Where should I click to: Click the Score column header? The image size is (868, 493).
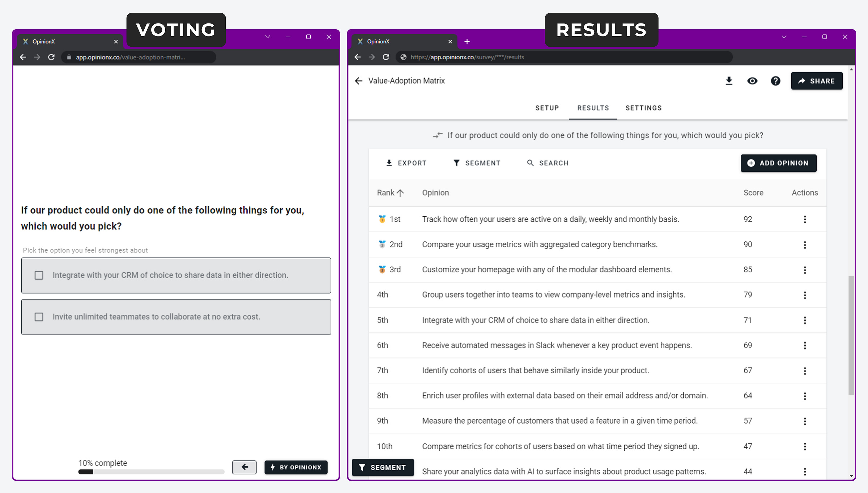point(753,193)
